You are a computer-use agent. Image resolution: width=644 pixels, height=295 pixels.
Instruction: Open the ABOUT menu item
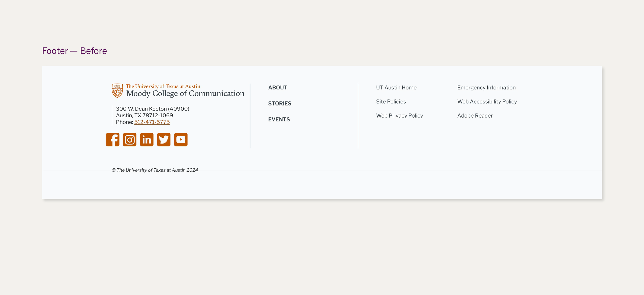tap(277, 87)
